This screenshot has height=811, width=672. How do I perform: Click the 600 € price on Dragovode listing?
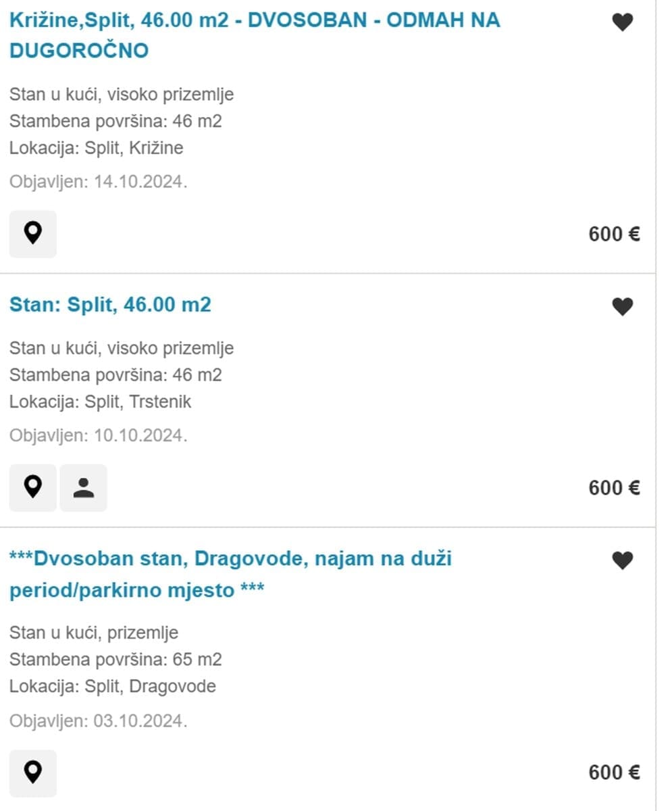[614, 772]
